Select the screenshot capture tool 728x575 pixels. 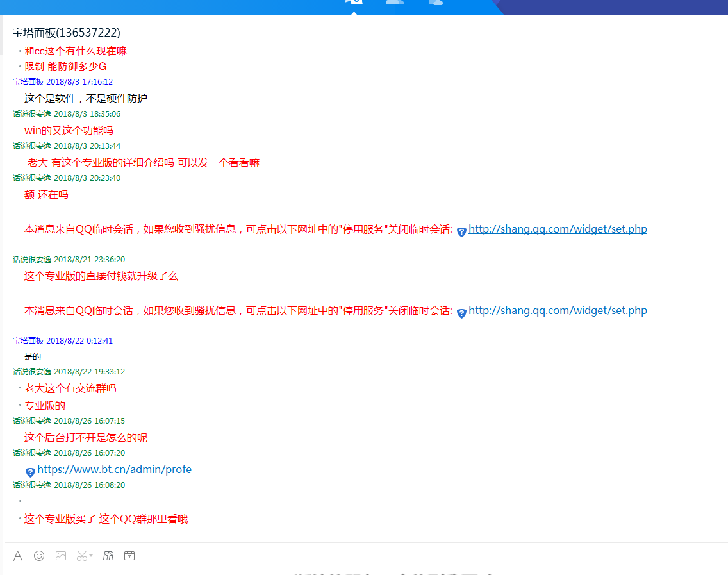tap(80, 556)
